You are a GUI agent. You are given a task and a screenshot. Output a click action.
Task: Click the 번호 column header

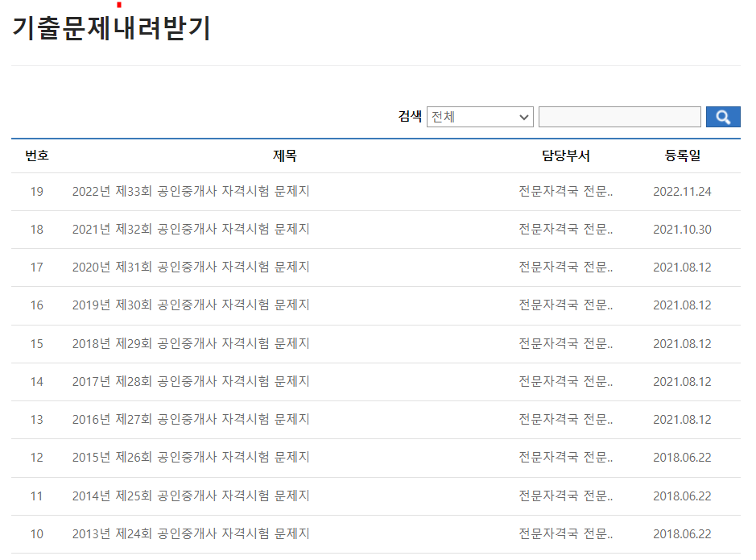click(37, 156)
